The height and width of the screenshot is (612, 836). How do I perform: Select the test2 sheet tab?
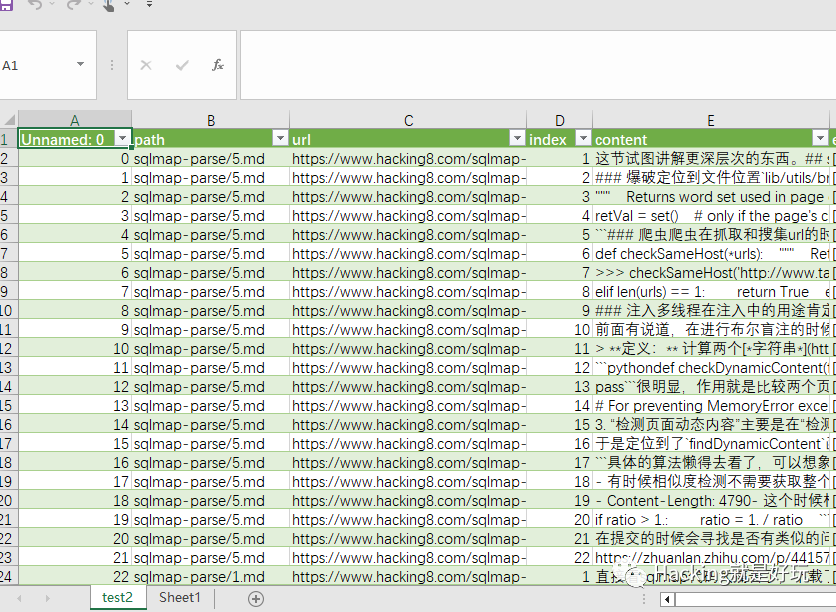point(117,598)
